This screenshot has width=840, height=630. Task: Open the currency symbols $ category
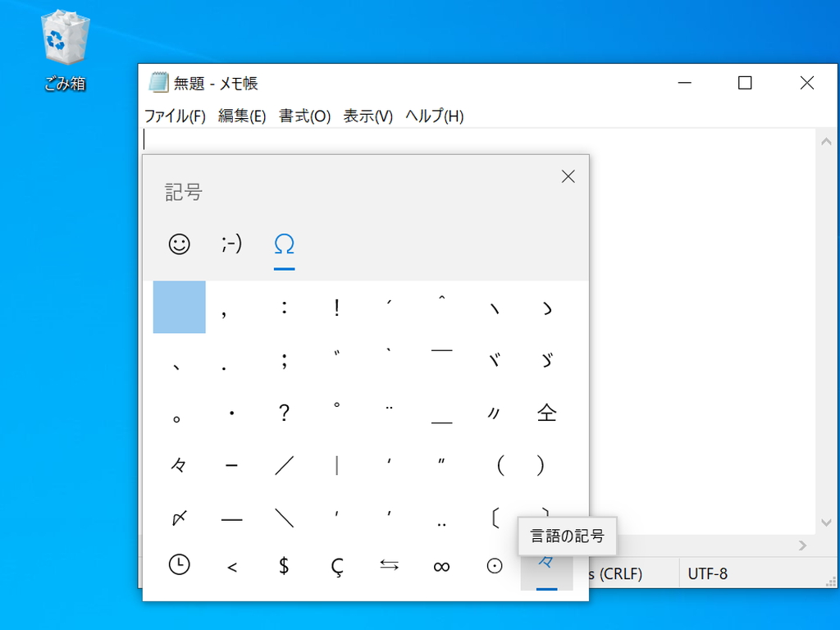283,564
